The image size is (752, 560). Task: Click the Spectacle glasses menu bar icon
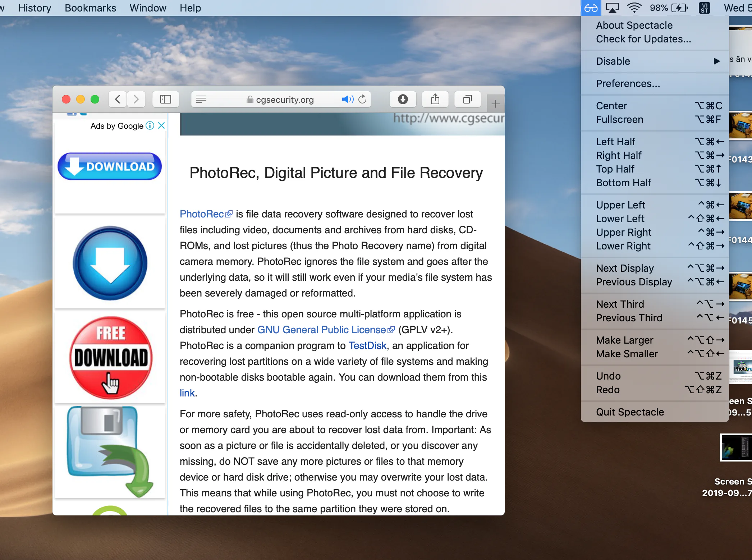[x=591, y=8]
